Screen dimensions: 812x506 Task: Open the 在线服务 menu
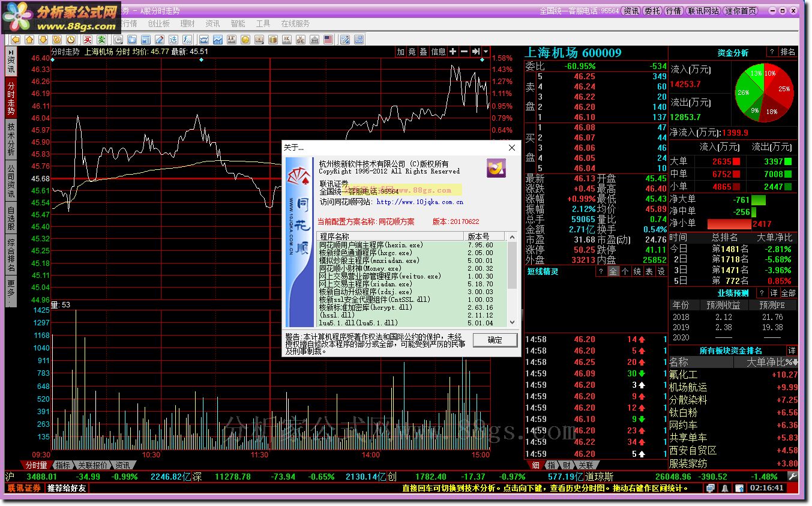tap(295, 23)
